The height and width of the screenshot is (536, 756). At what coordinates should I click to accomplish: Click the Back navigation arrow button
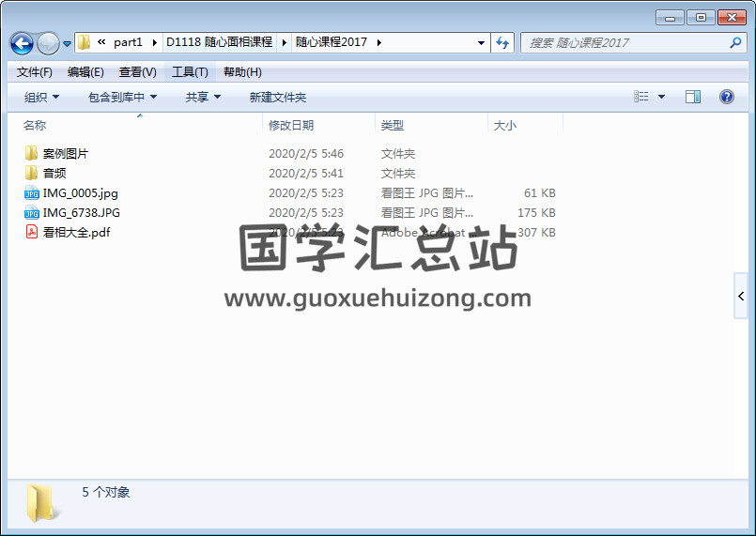(22, 43)
